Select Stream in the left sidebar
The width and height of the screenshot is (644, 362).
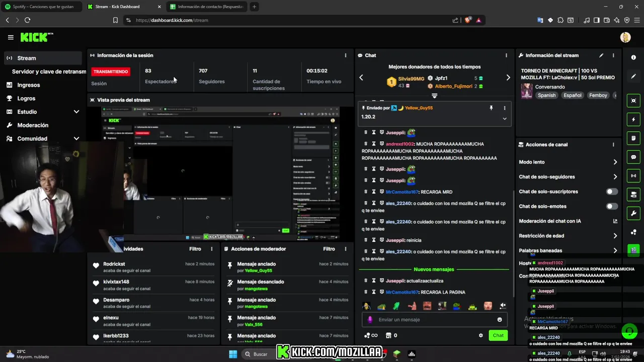point(43,58)
